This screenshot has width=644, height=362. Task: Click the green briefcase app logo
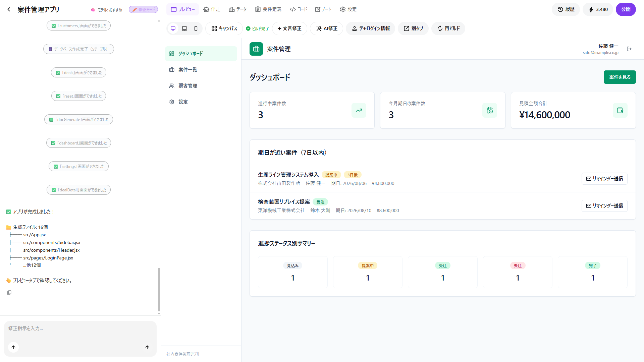click(256, 49)
